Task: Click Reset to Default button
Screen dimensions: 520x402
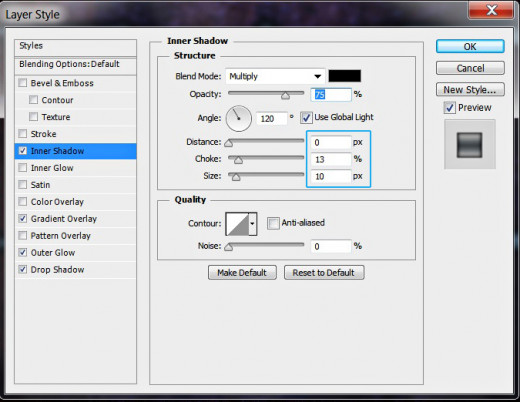Action: pos(324,273)
